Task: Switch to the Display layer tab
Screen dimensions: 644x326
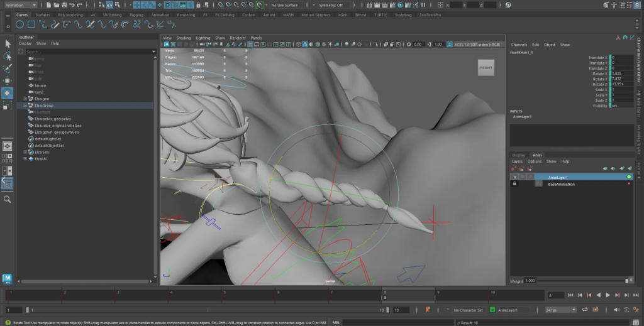Action: tap(518, 155)
